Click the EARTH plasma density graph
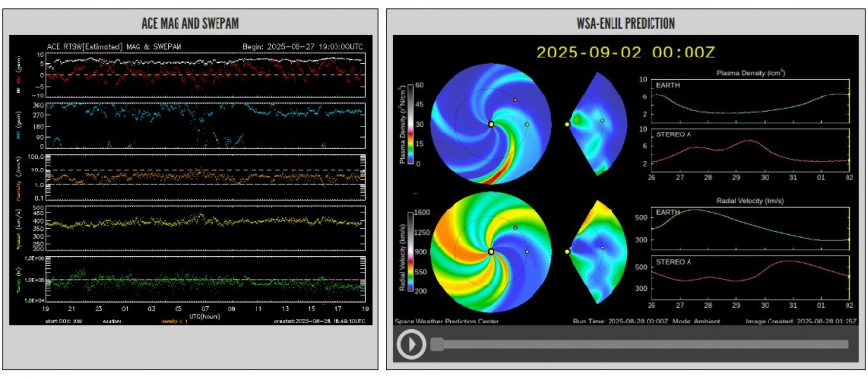The height and width of the screenshot is (380, 868). pos(750,101)
